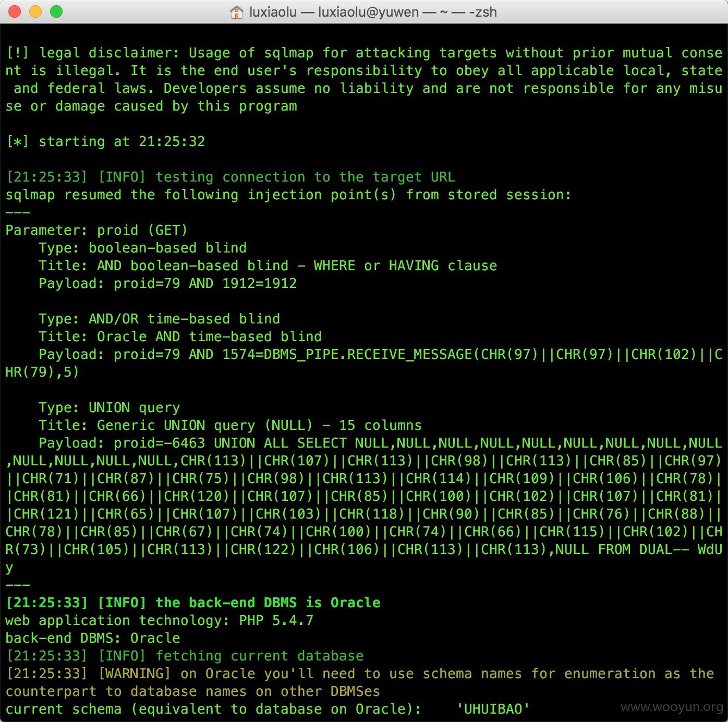Click the schema name 'UHUIBAO'
The width and height of the screenshot is (728, 722).
pyautogui.click(x=493, y=709)
